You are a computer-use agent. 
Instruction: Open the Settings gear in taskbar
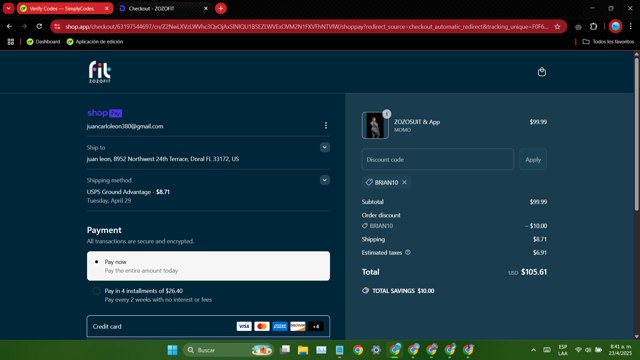pos(376,350)
